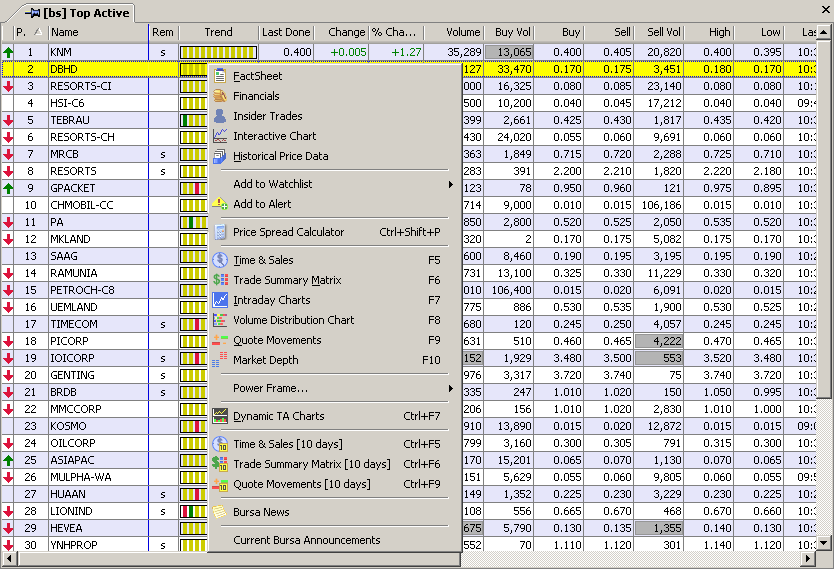Screen dimensions: 834x569
Task: Click red down arrow beside HEVEA
Action: click(8, 529)
